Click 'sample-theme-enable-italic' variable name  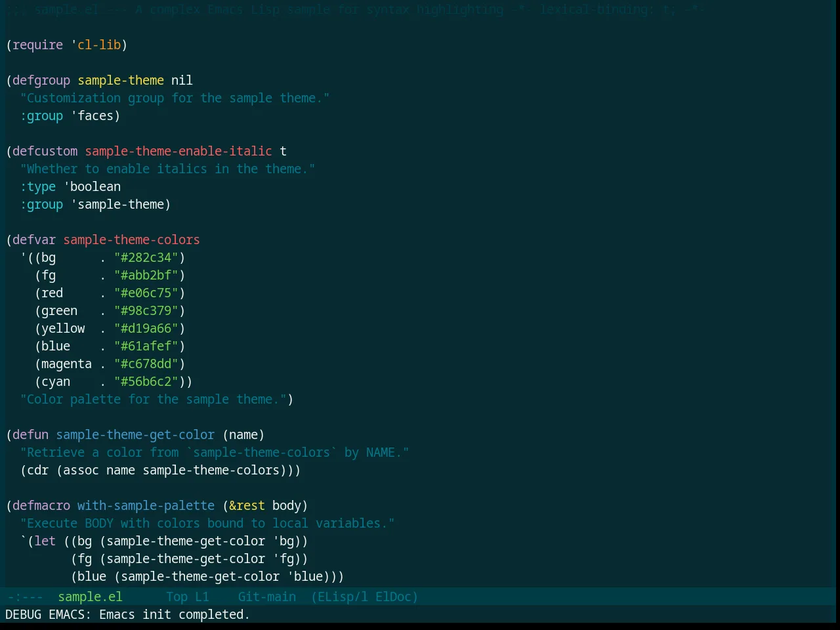pos(178,151)
